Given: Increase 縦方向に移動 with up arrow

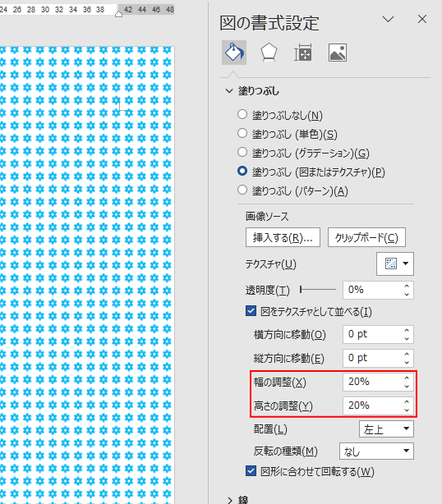Looking at the screenshot, I should pyautogui.click(x=407, y=354).
